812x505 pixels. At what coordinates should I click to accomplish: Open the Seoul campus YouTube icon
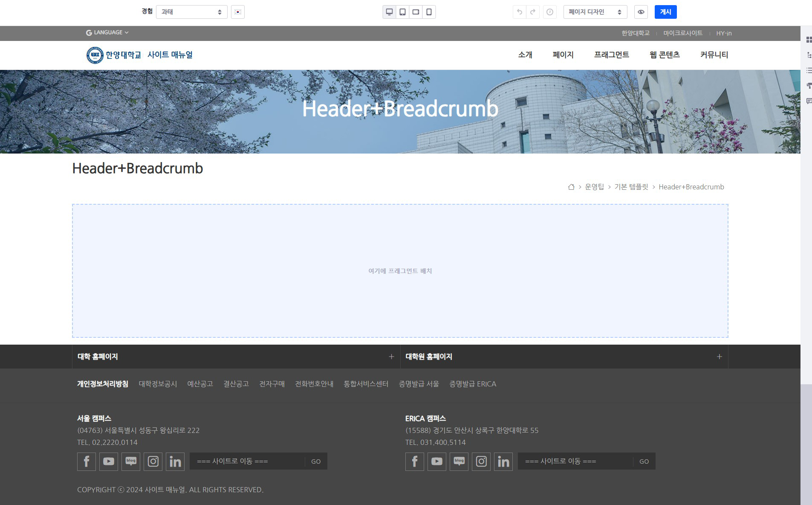109,461
